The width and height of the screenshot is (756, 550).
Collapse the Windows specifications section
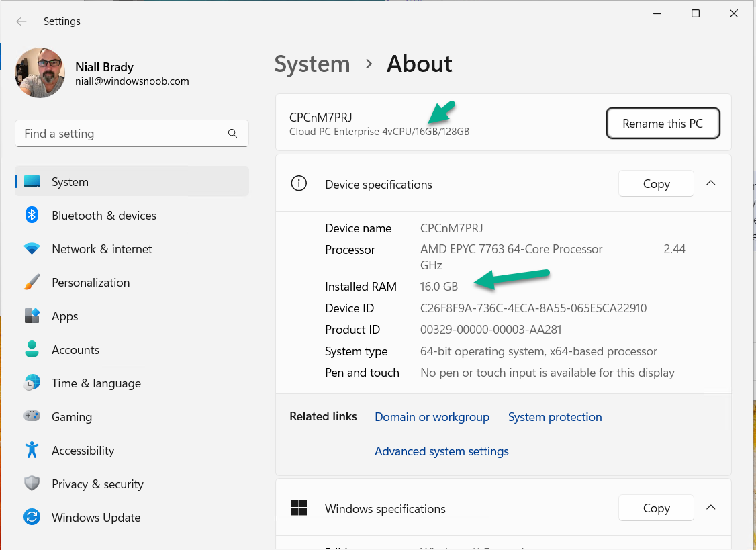click(x=710, y=508)
